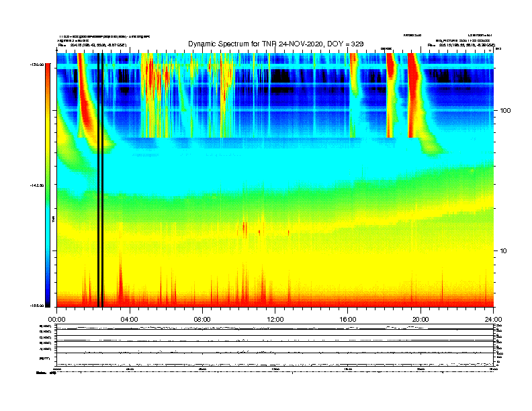Click the '-155.00' color scale bottom label
532x411 pixels.
click(x=36, y=306)
